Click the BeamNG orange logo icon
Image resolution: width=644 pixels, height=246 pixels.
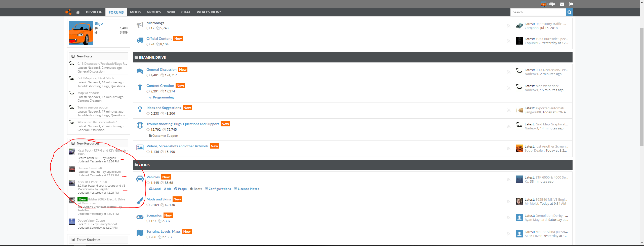click(68, 12)
